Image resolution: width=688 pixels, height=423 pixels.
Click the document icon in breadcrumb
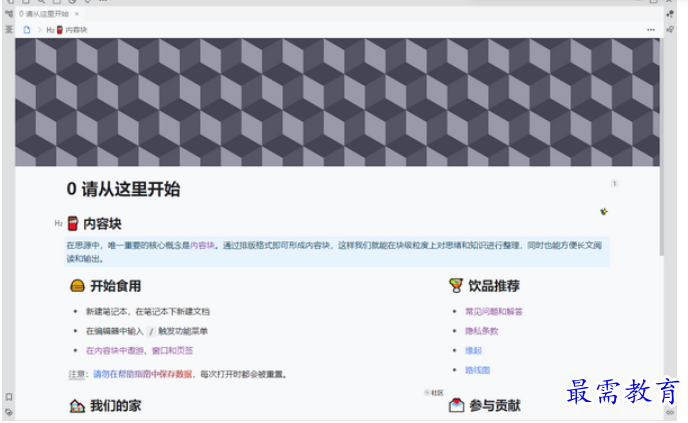click(27, 30)
